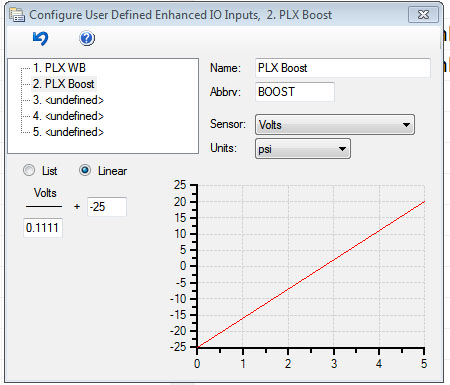Image resolution: width=450 pixels, height=385 pixels.
Task: Click the blue undo arrow icon
Action: click(x=41, y=38)
